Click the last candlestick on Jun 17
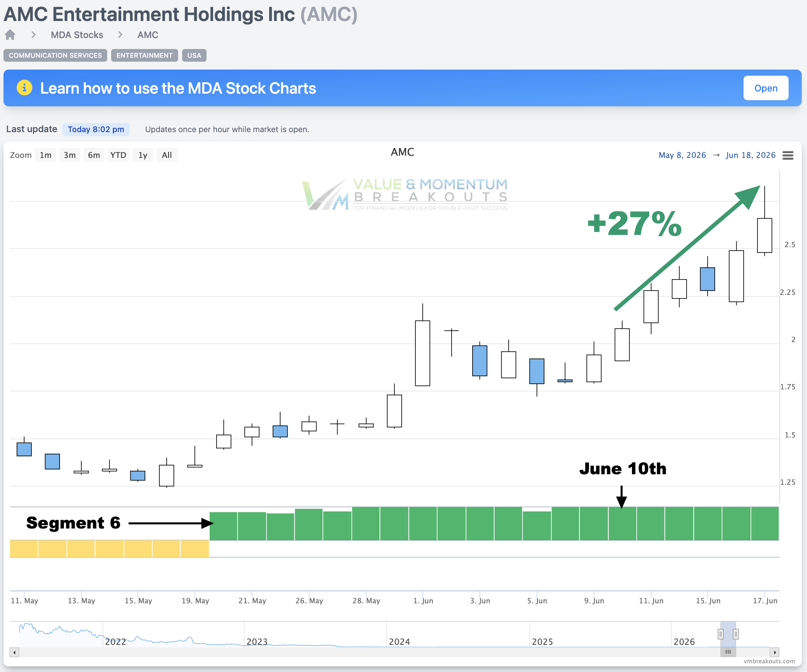 pos(765,235)
